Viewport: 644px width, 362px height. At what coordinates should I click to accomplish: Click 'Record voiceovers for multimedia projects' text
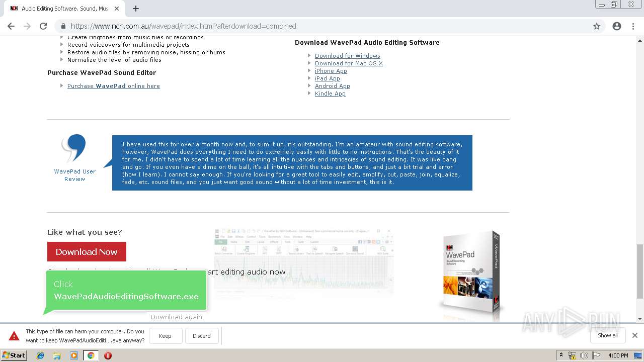(x=128, y=45)
